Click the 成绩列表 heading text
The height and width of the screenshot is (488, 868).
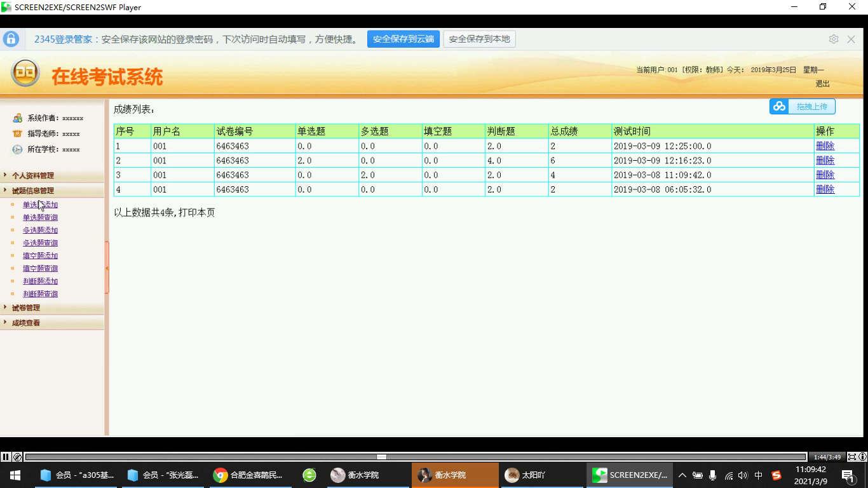pos(133,109)
